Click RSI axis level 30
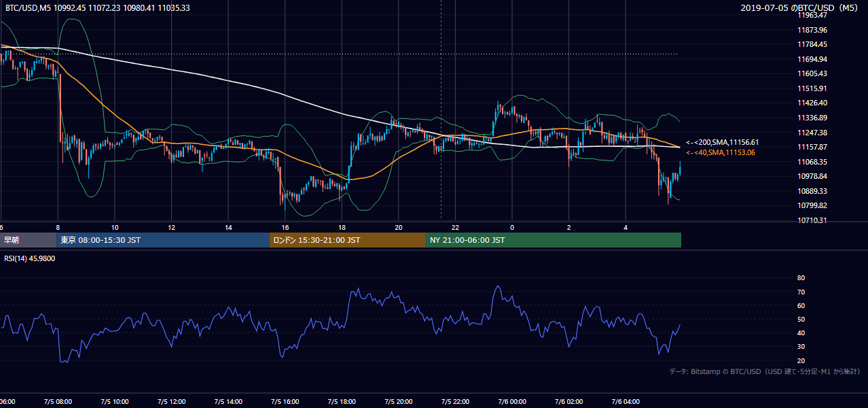The width and height of the screenshot is (868, 408). pyautogui.click(x=801, y=347)
